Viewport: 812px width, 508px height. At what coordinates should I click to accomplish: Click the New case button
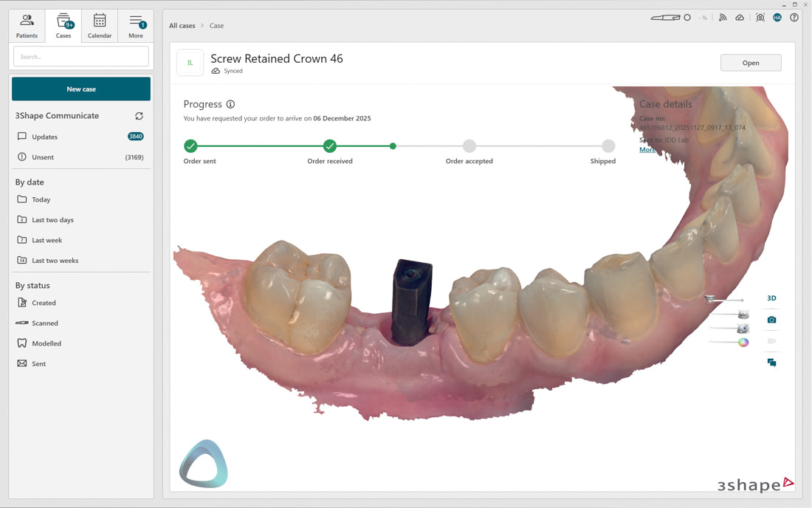[80, 88]
